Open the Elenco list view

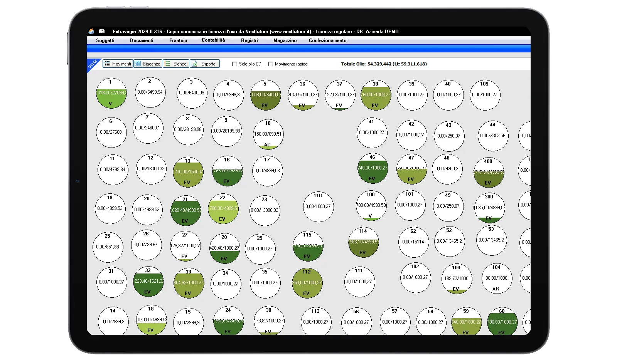click(x=176, y=64)
